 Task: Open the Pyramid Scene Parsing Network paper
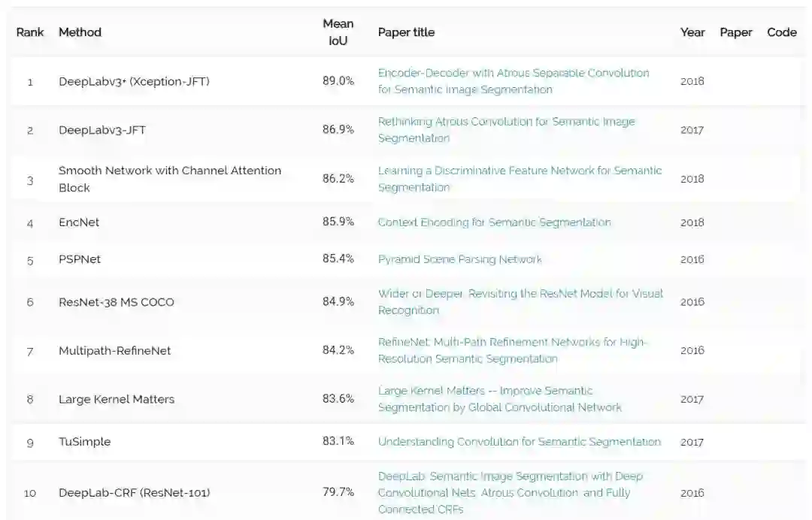coord(459,259)
